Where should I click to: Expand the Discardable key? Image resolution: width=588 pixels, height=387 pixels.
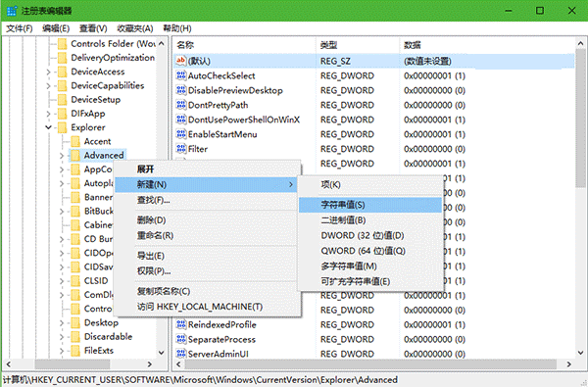pos(62,337)
